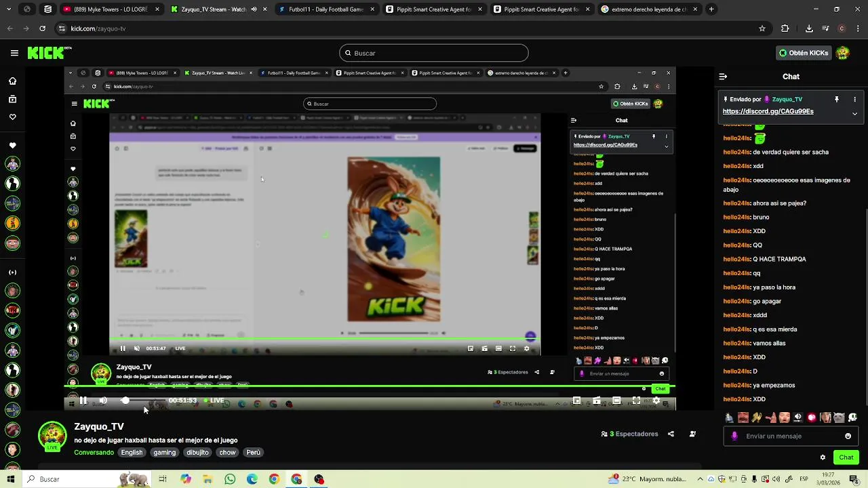
Task: Pause the live stream playback
Action: click(83, 401)
